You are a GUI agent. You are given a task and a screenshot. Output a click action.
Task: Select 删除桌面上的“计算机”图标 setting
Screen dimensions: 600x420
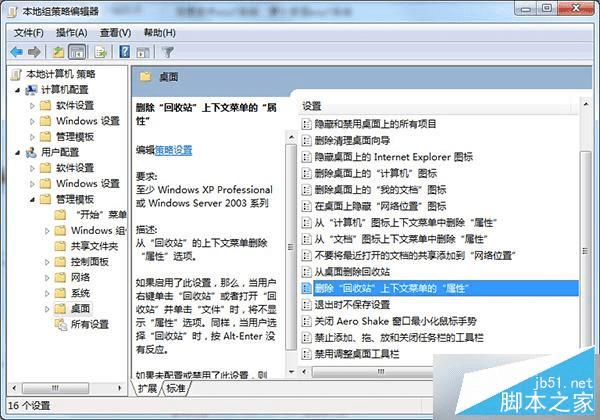pos(376,173)
